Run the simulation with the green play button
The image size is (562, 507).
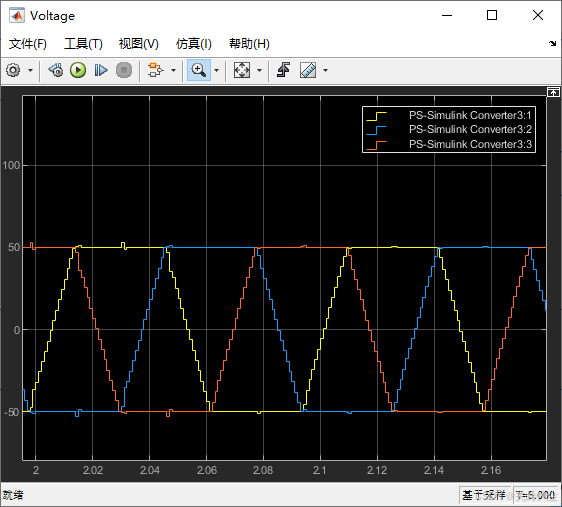78,70
